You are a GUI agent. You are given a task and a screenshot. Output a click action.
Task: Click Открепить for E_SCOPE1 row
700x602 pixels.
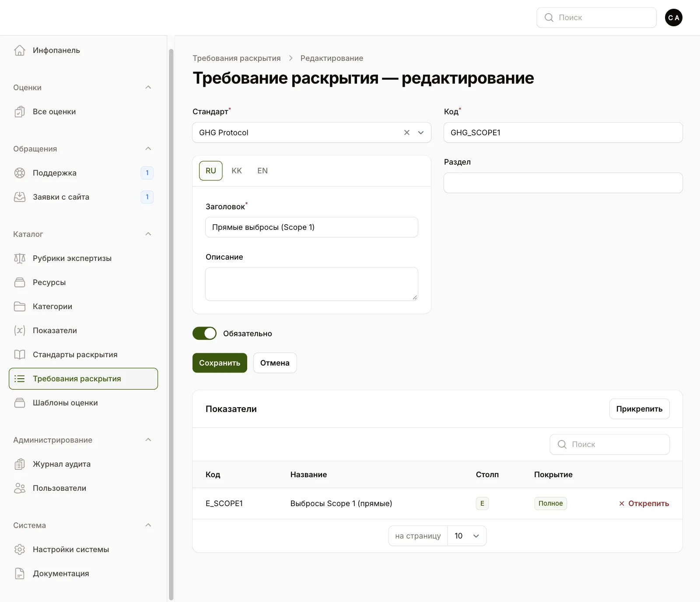644,503
